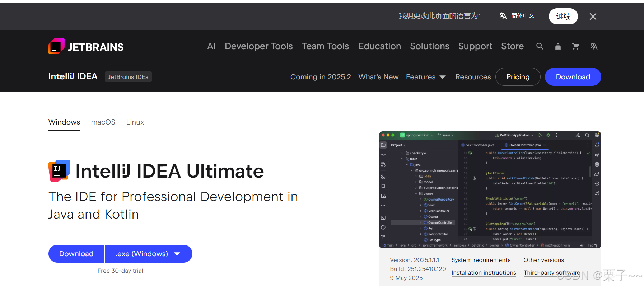Click the main Download button for Ultimate

point(76,254)
